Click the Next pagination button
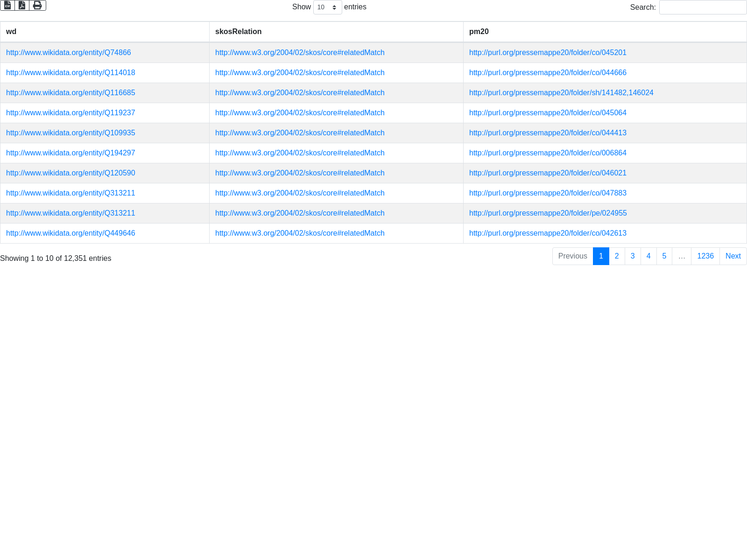This screenshot has height=560, width=747. (x=733, y=256)
